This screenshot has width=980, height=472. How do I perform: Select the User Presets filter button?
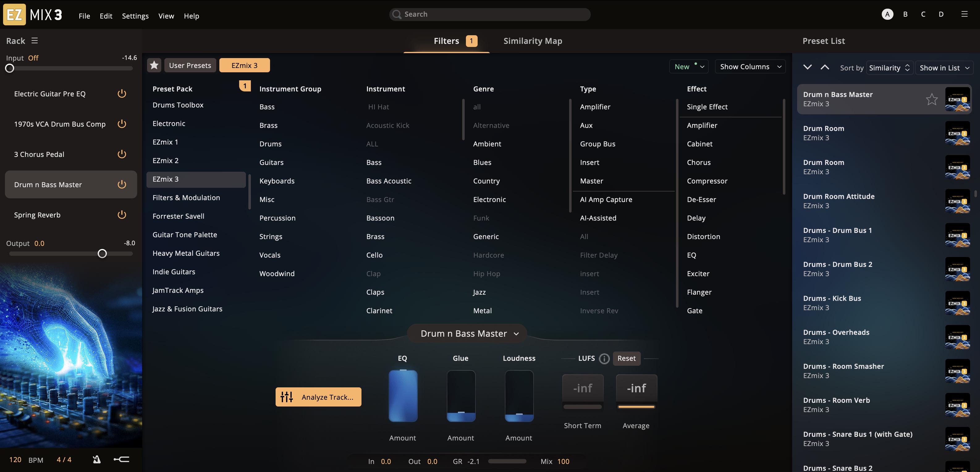(x=190, y=65)
